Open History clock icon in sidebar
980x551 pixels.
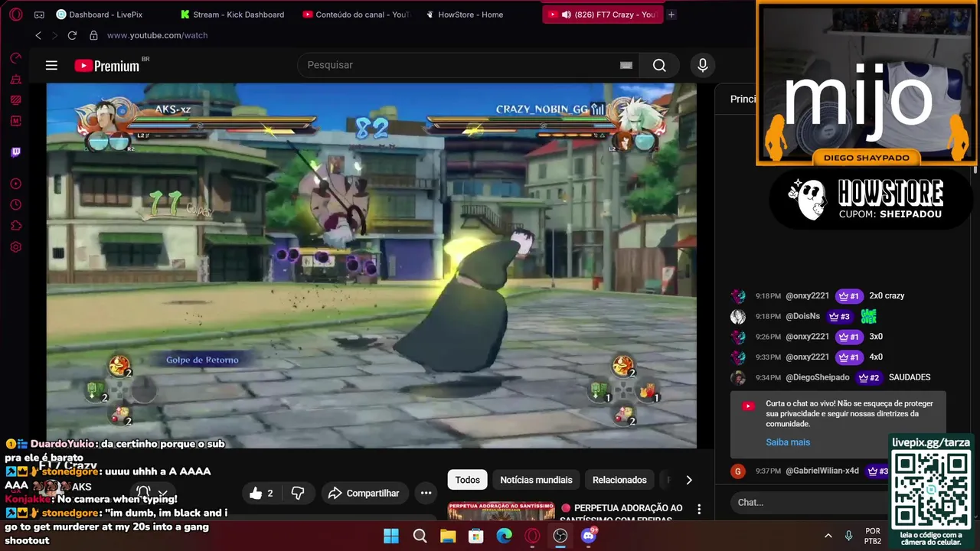(x=15, y=205)
